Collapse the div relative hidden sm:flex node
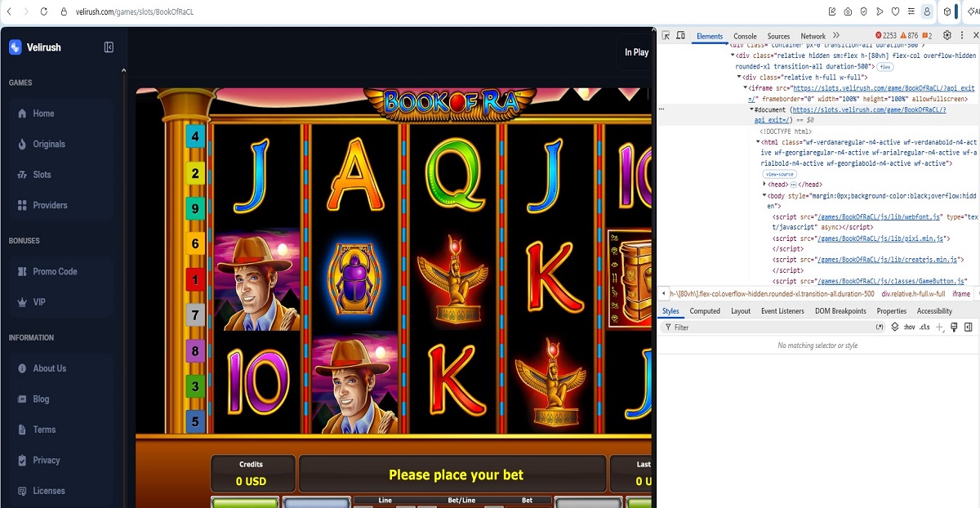Screen dimensions: 980x508 click(x=733, y=56)
